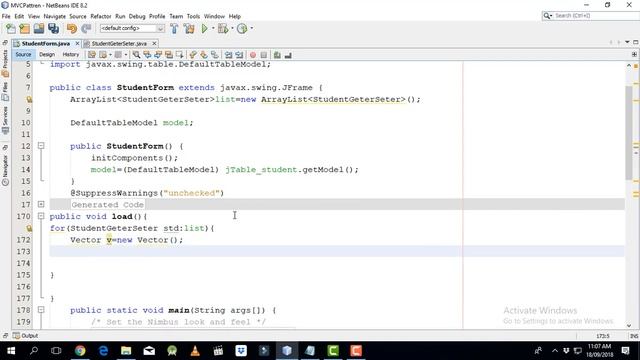Close the StudentForm.java tab

[77, 43]
